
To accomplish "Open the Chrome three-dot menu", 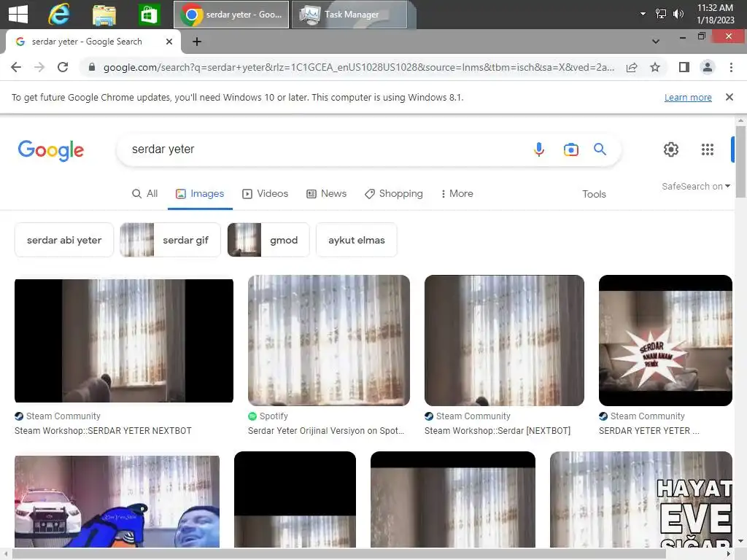I will coord(731,67).
